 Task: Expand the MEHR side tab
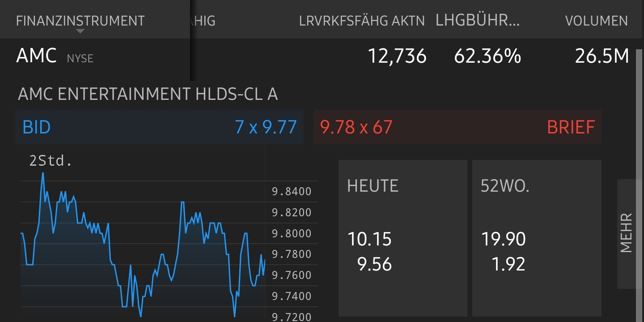click(x=626, y=234)
